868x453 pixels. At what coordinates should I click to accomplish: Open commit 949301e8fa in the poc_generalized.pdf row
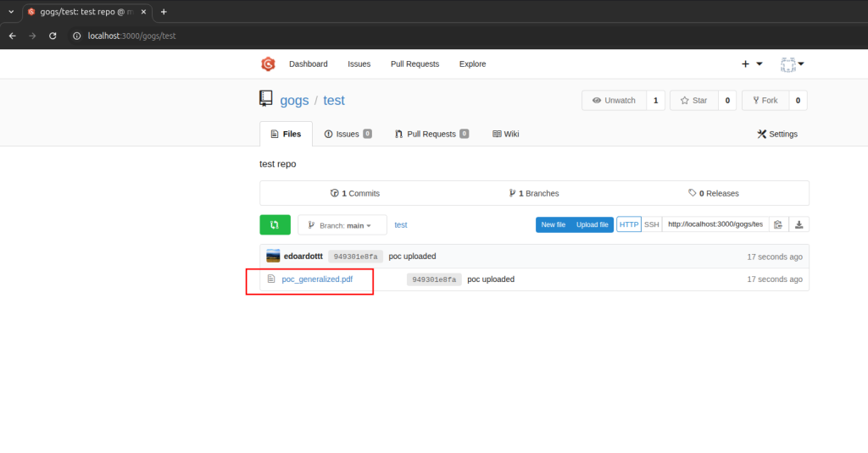[x=434, y=280]
